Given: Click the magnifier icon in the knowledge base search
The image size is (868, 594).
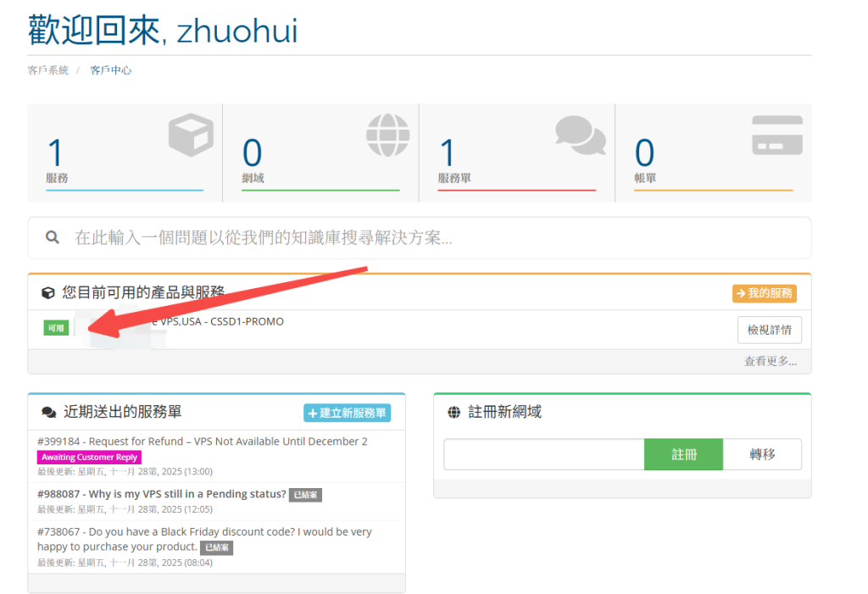Looking at the screenshot, I should (x=53, y=237).
